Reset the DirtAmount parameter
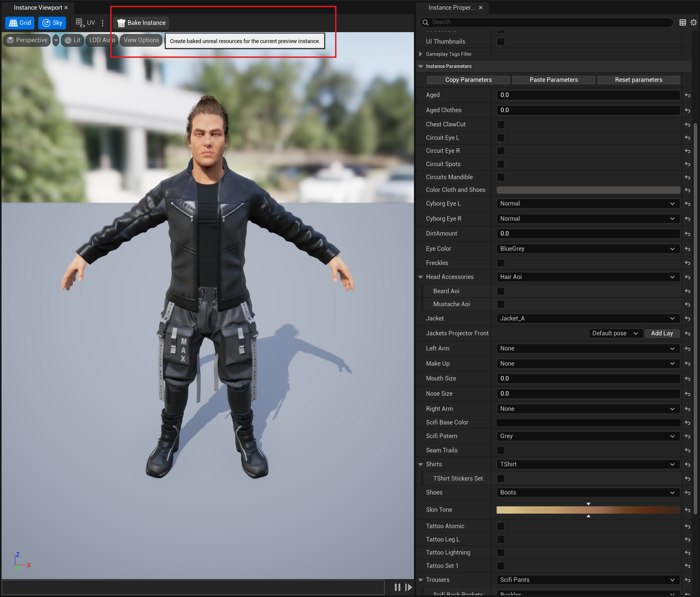The image size is (700, 597). (688, 234)
